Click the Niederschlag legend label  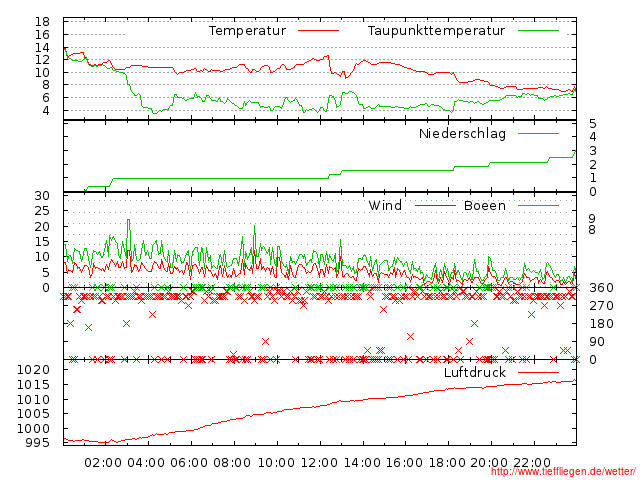(x=462, y=134)
